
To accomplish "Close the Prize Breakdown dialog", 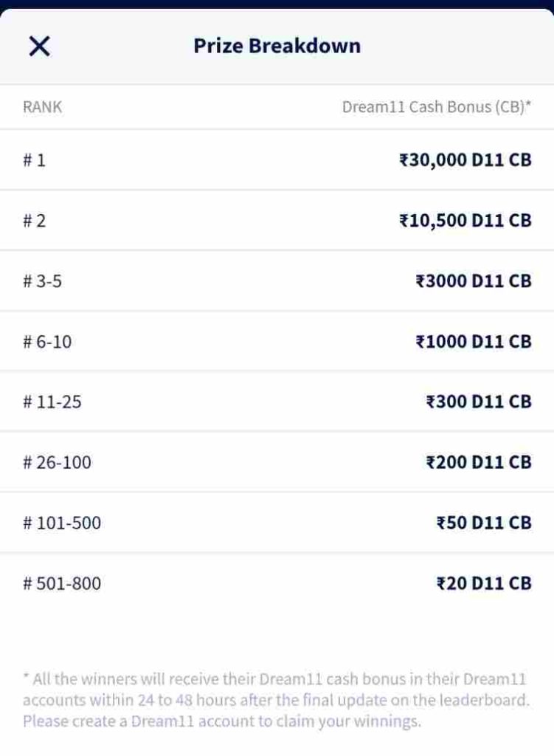I will click(39, 47).
